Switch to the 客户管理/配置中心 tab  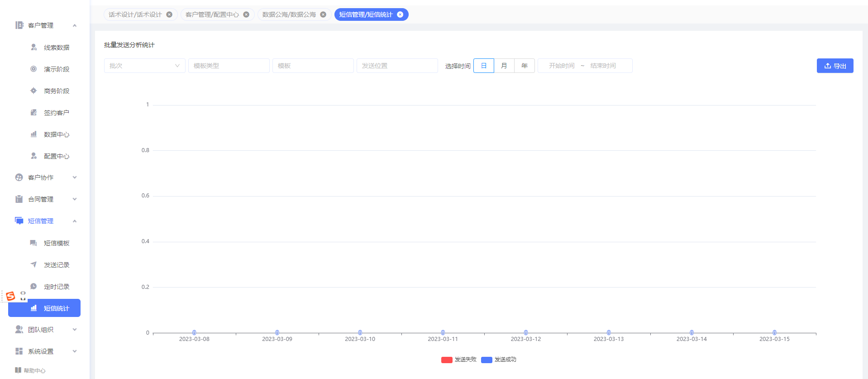point(212,14)
